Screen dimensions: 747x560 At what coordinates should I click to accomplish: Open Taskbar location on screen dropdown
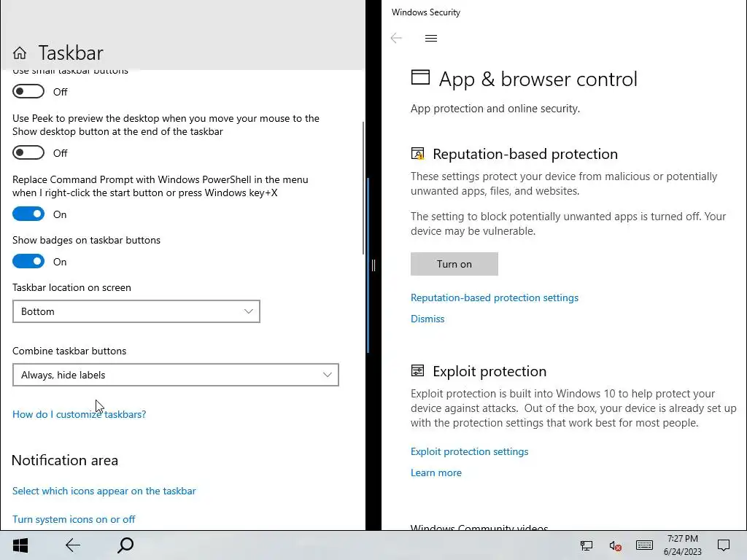[x=136, y=311]
